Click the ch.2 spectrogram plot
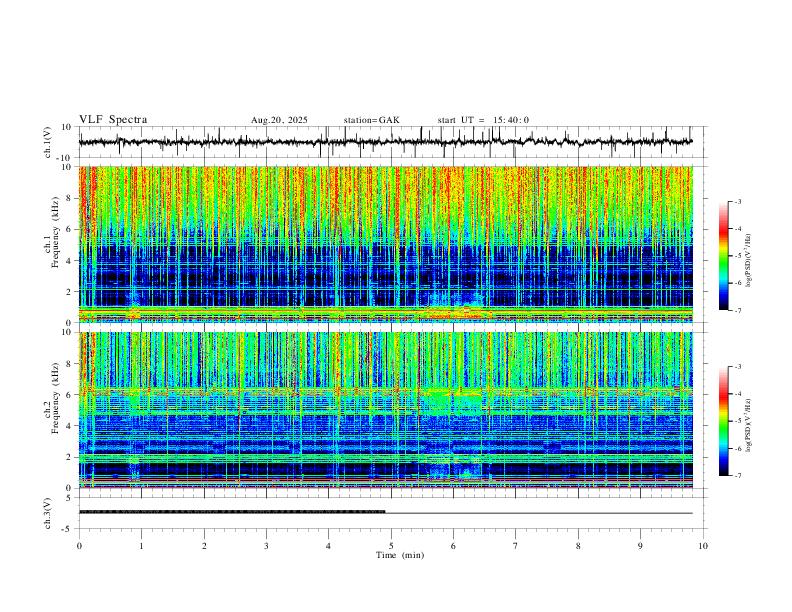This screenshot has height=612, width=792. tap(385, 410)
